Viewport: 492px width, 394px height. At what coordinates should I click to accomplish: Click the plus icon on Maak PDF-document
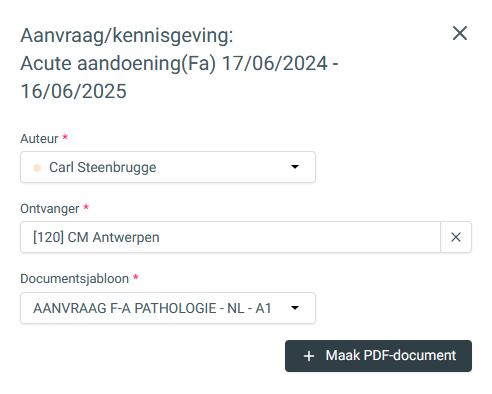coord(309,356)
